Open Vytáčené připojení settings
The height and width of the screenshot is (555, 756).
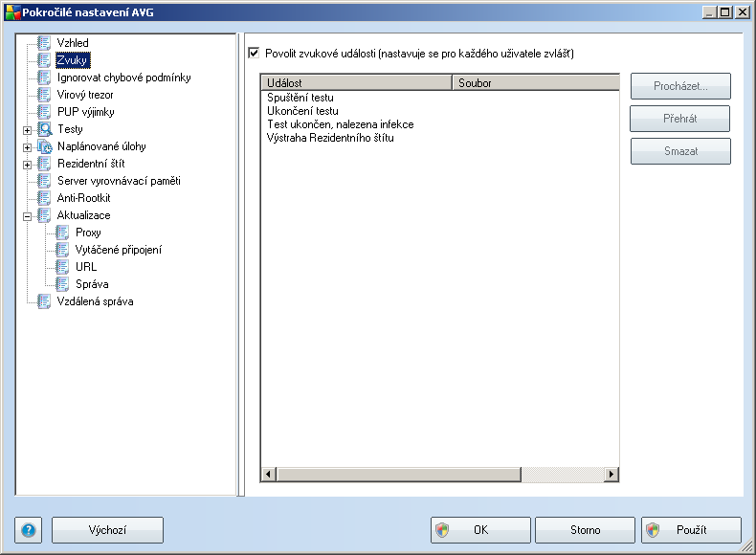(119, 250)
